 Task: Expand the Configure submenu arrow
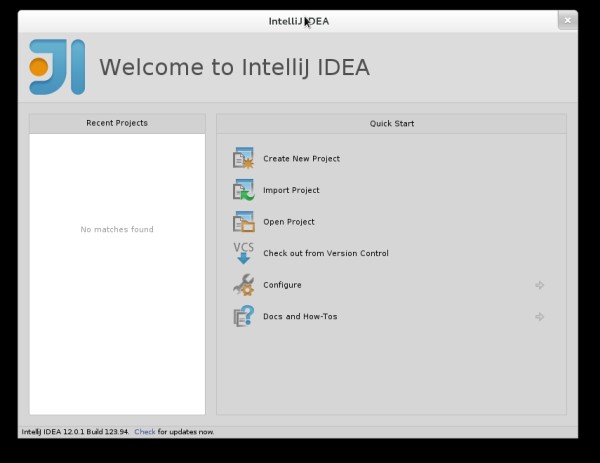point(540,285)
